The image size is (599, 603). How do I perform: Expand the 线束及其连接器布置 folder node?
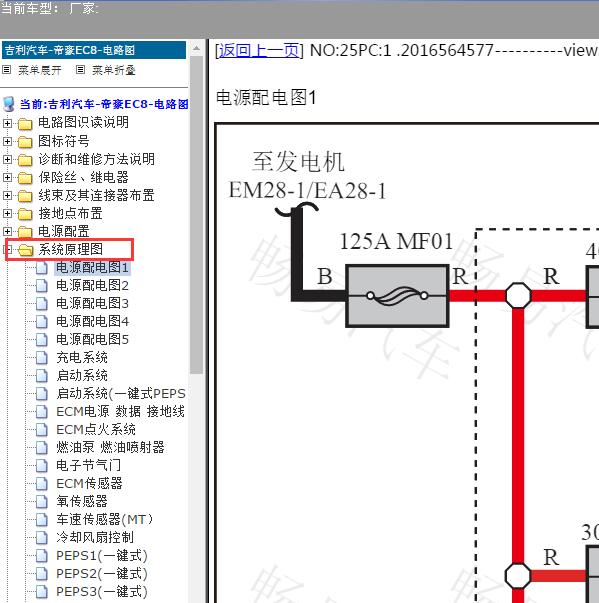coord(7,195)
